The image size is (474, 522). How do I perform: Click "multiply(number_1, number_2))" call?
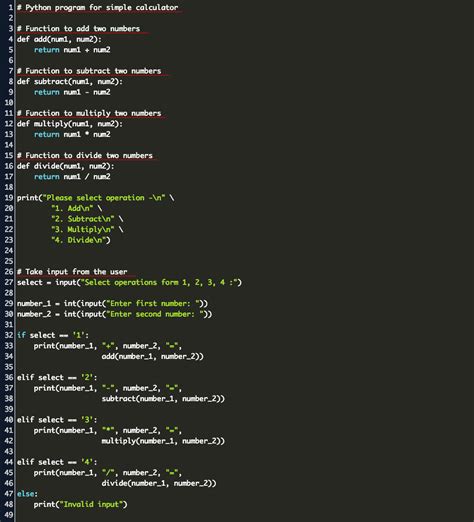pos(163,441)
